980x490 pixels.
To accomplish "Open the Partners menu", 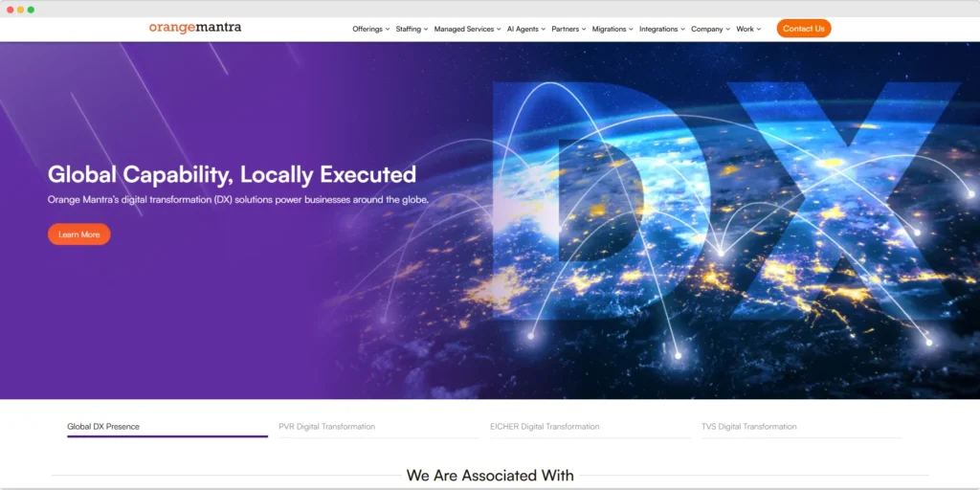I will pos(568,29).
